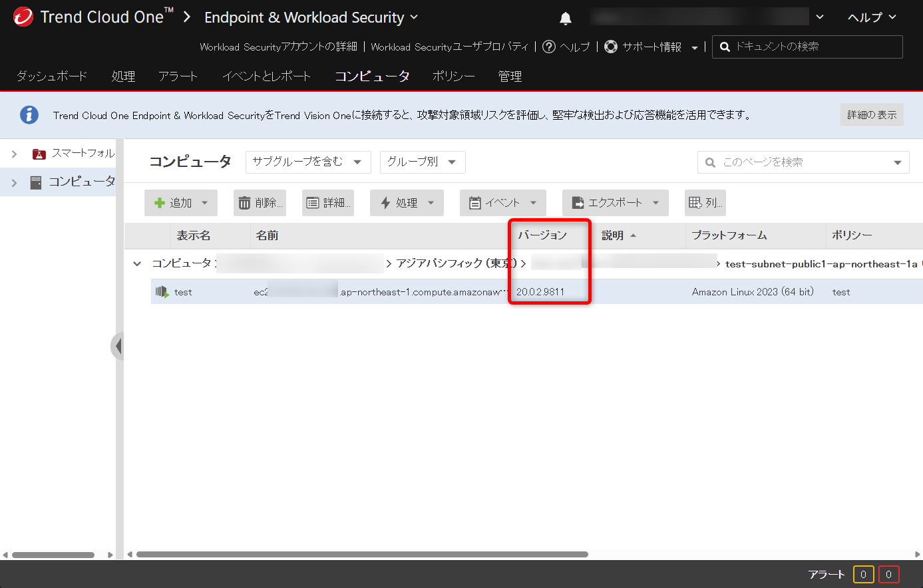Click the このページを検索 input field
This screenshot has height=588, width=923.
[802, 162]
